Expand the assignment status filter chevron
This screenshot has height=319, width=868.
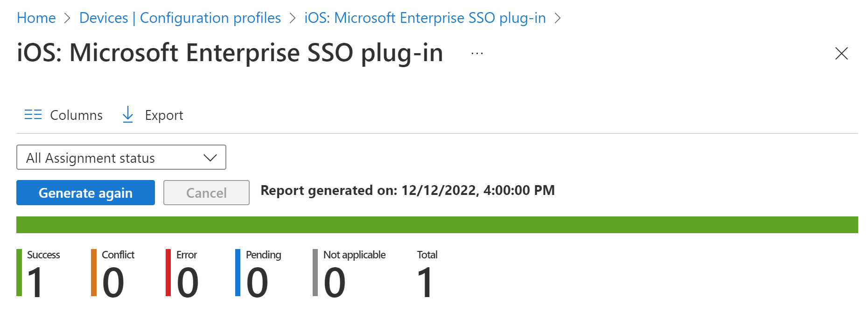[210, 157]
